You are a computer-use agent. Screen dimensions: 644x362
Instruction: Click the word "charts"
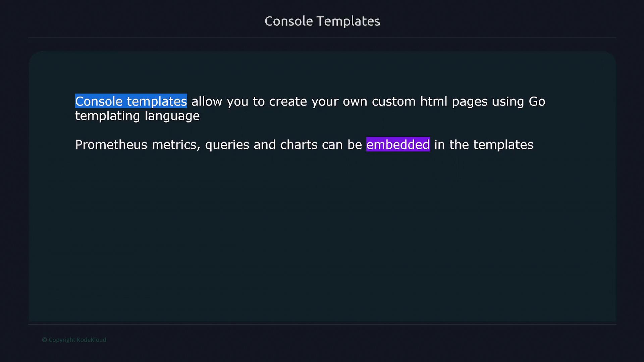[299, 145]
